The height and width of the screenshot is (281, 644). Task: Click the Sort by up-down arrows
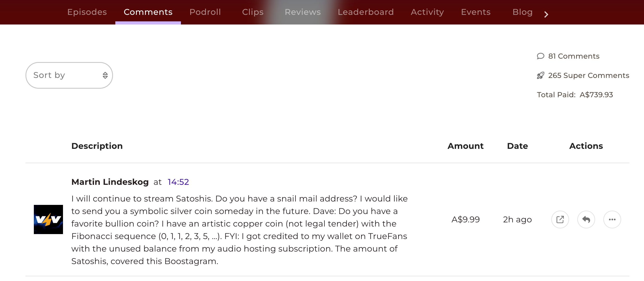click(105, 75)
